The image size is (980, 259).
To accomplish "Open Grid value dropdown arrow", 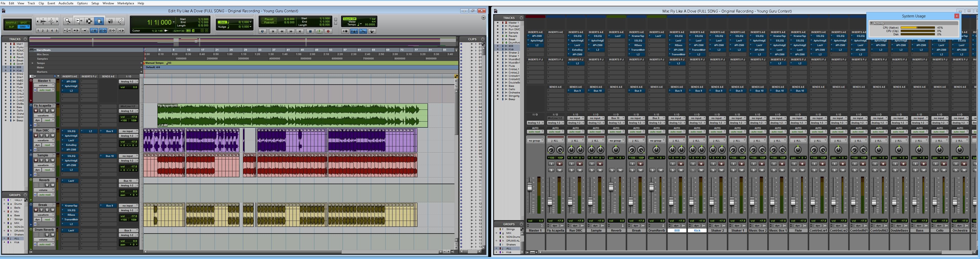I will coord(250,22).
